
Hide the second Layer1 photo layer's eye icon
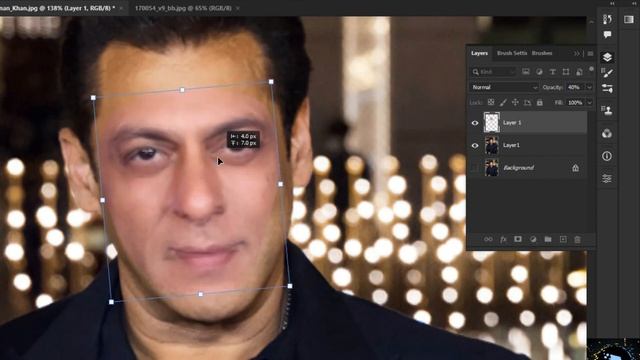(x=475, y=145)
